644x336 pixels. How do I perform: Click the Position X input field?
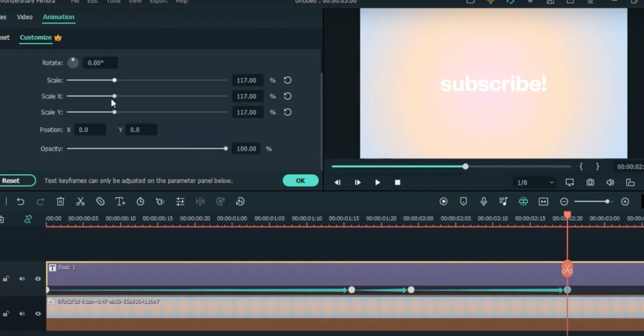[90, 130]
